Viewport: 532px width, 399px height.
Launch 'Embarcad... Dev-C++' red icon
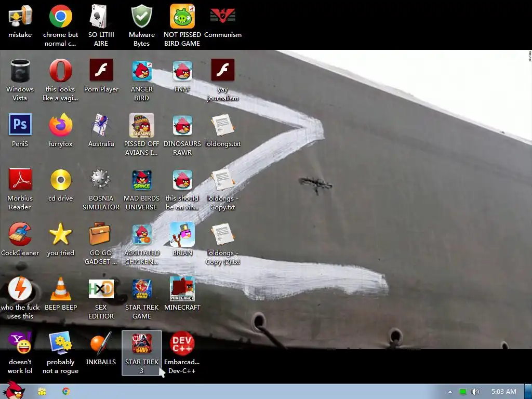click(182, 343)
